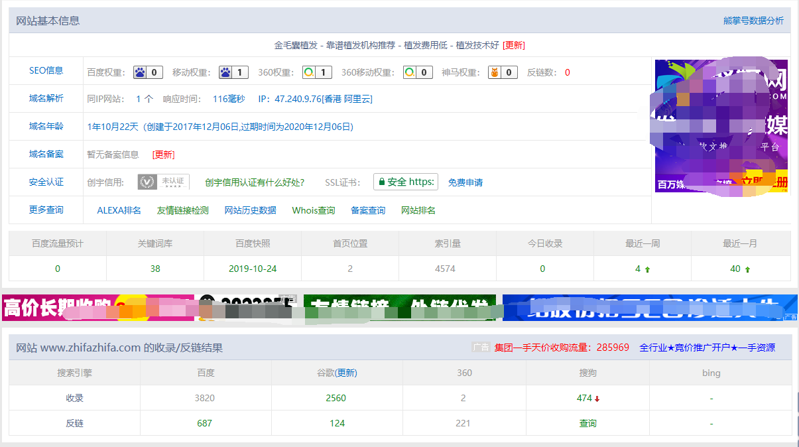The height and width of the screenshot is (447, 799).
Task: Click the Sogou 反链 查询 link
Action: pos(588,423)
